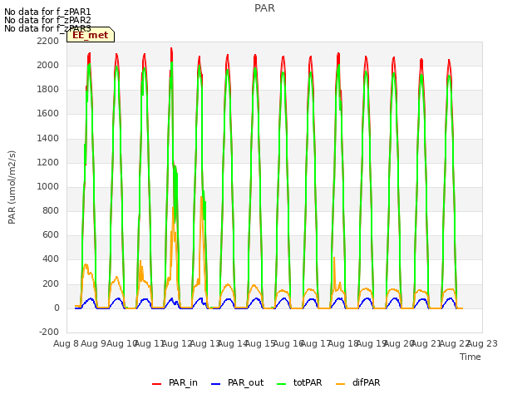Click the 400 y-axis tick label
Viewport: 532px width, 399px height.
[x=51, y=259]
